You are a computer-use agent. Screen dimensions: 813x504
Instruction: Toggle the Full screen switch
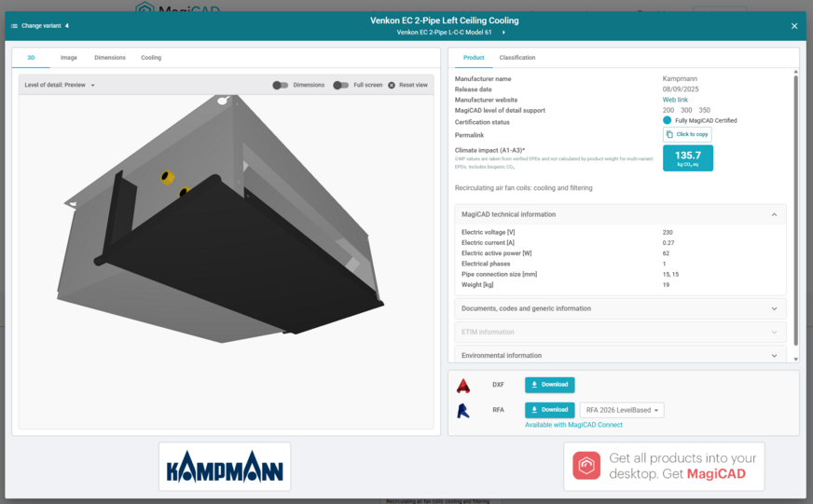click(x=340, y=86)
